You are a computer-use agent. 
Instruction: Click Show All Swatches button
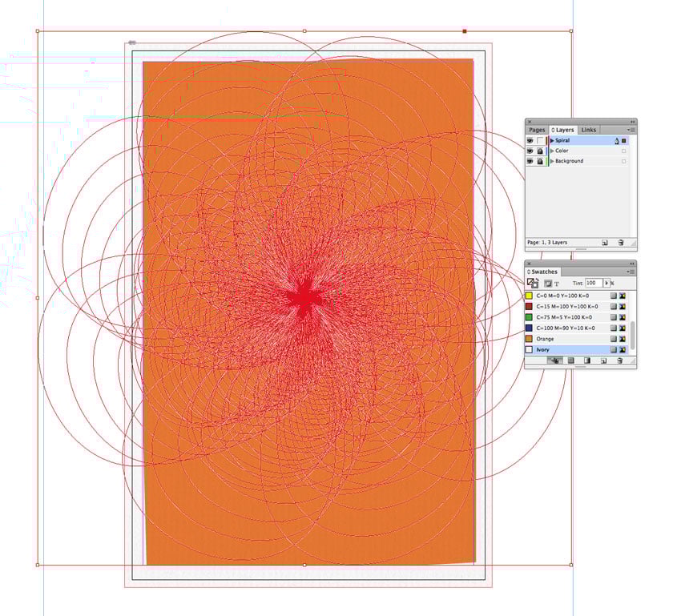pyautogui.click(x=554, y=360)
